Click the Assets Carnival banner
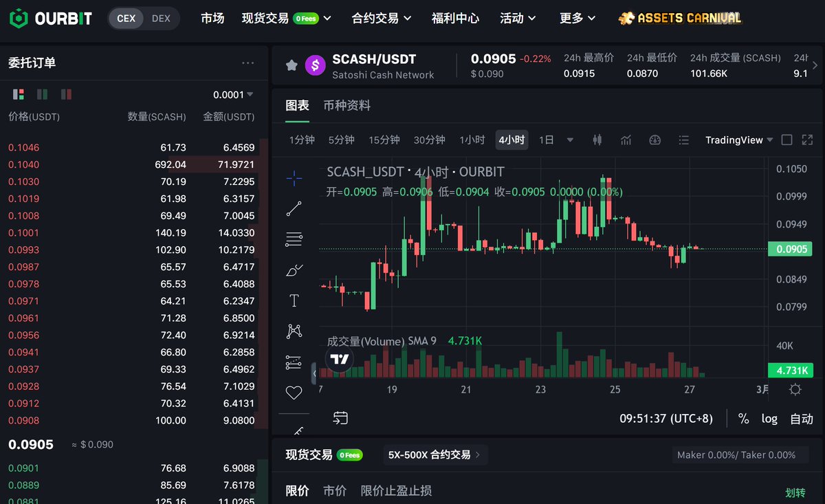825x504 pixels. (679, 18)
